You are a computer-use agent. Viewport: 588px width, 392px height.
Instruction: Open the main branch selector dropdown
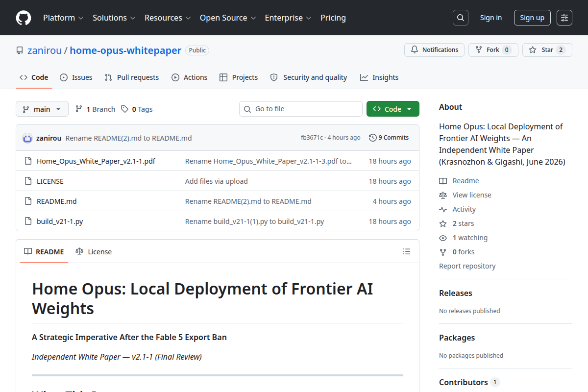coord(42,109)
